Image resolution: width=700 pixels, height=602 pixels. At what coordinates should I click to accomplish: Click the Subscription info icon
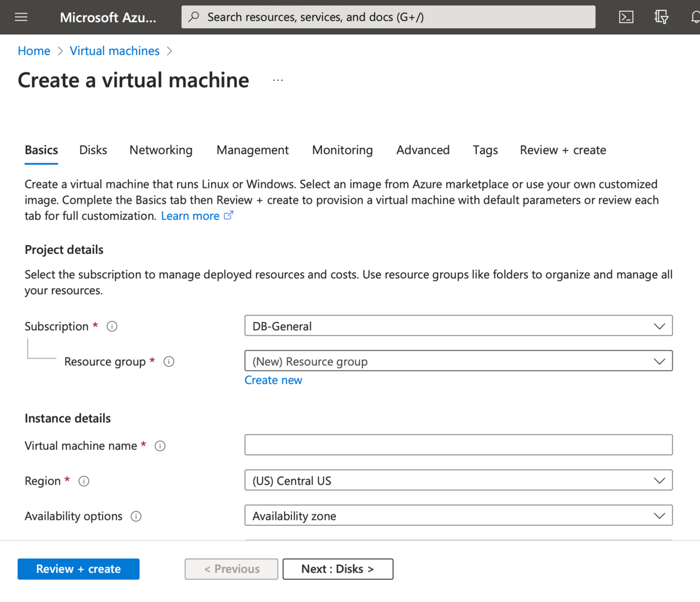tap(112, 326)
